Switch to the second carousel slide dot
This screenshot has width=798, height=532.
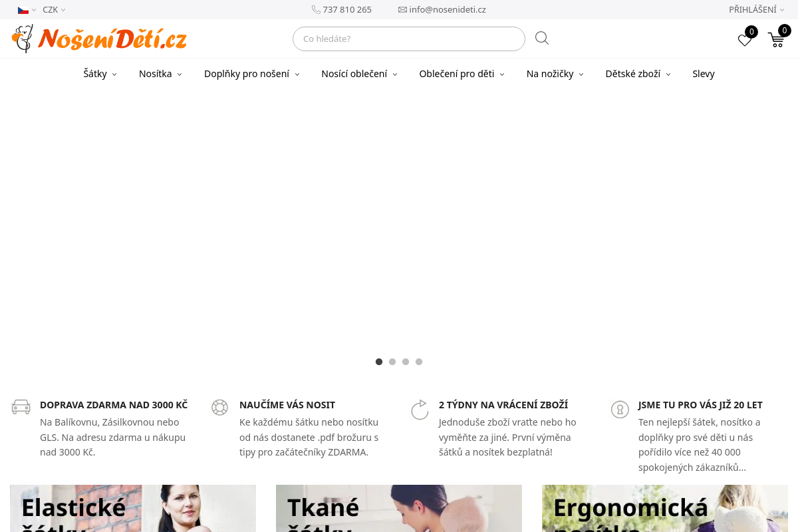392,362
